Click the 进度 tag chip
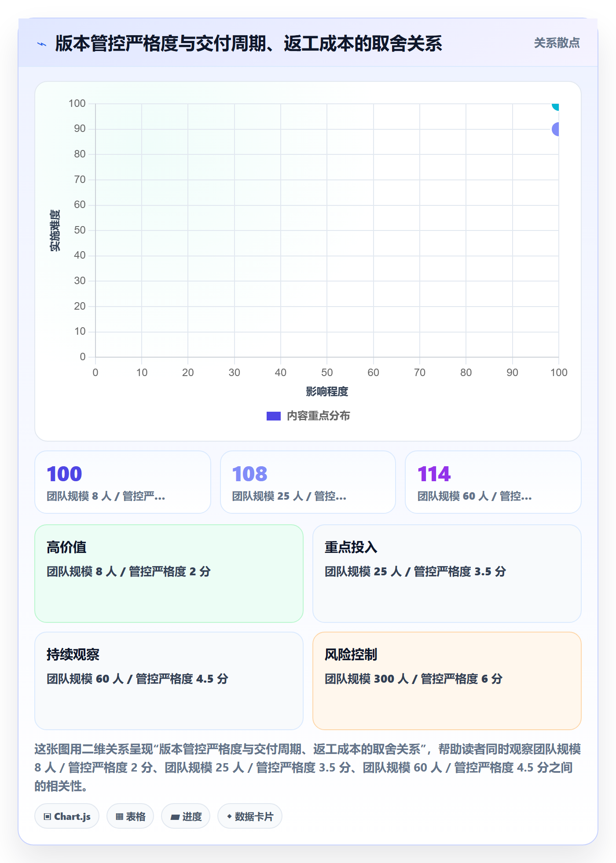This screenshot has width=616, height=863. coord(186,816)
